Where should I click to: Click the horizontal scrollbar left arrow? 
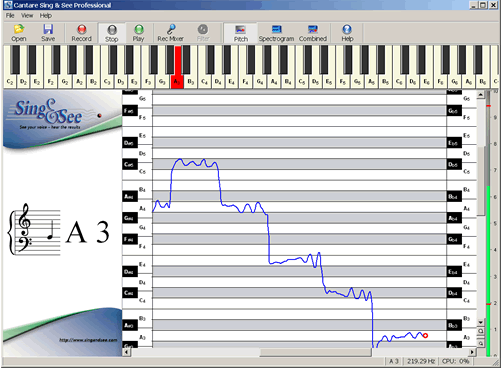click(127, 352)
